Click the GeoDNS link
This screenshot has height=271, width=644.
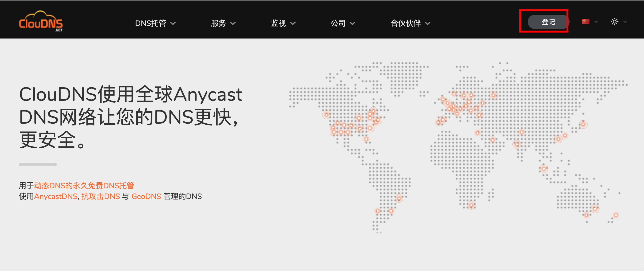146,196
